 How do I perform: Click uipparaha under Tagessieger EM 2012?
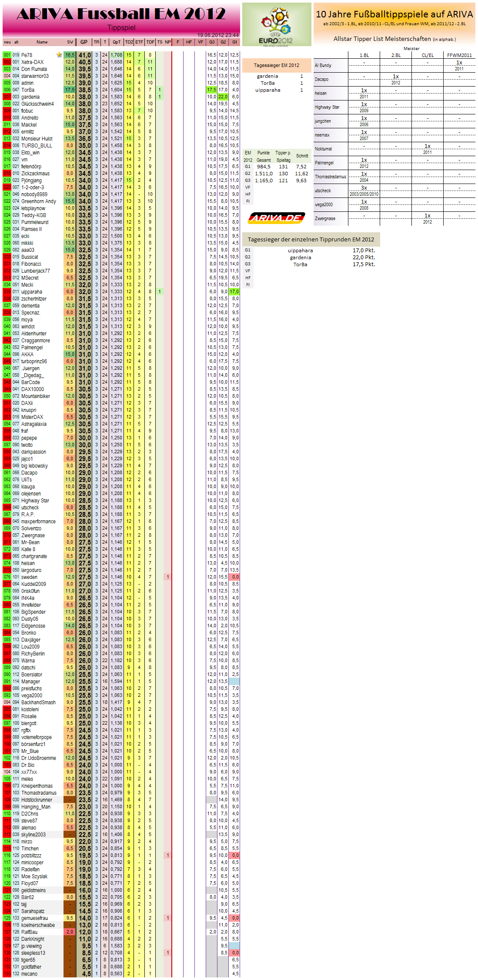tap(267, 90)
